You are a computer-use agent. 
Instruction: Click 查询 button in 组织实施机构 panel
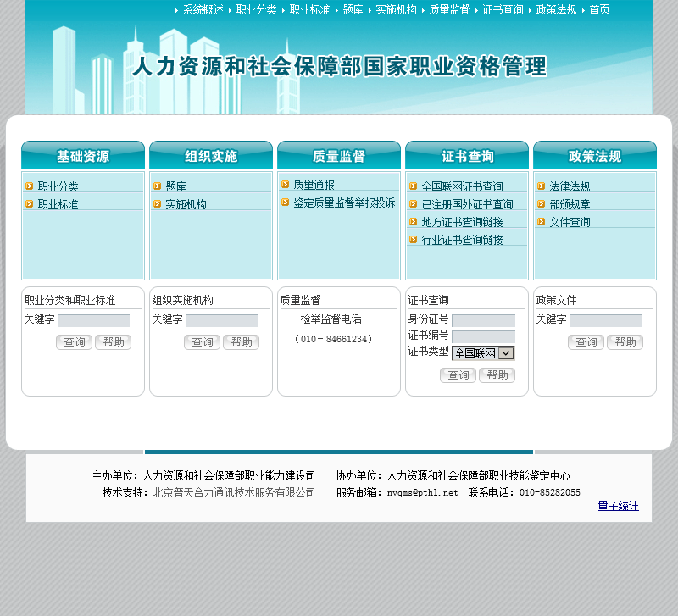pos(202,342)
